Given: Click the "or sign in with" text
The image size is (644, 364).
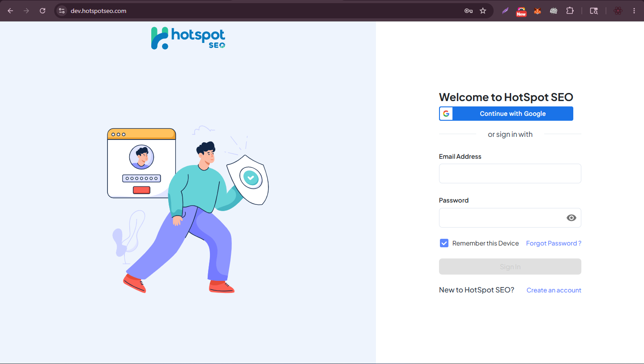Looking at the screenshot, I should point(510,134).
